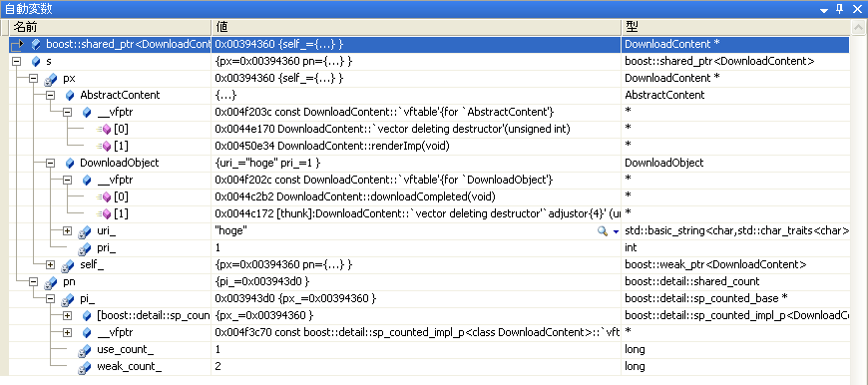The width and height of the screenshot is (868, 385).
Task: Open text visualizer magnifier for uri_
Action: (603, 231)
